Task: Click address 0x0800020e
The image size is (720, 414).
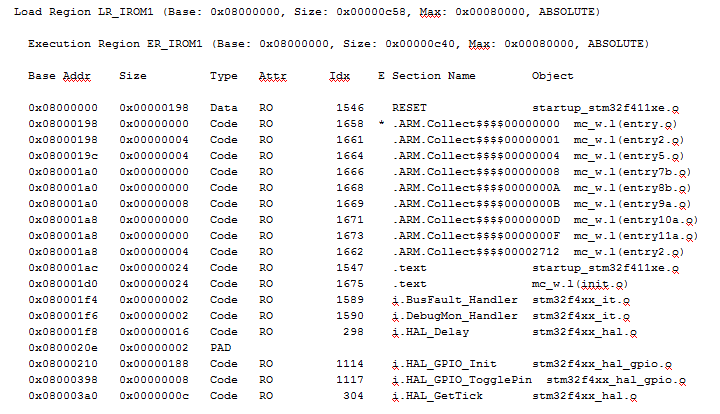Action: click(x=63, y=348)
